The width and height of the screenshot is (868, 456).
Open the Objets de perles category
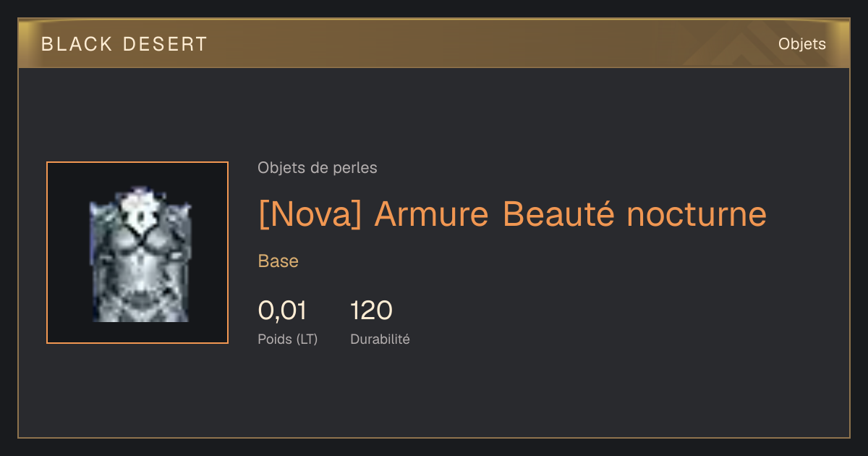[318, 168]
